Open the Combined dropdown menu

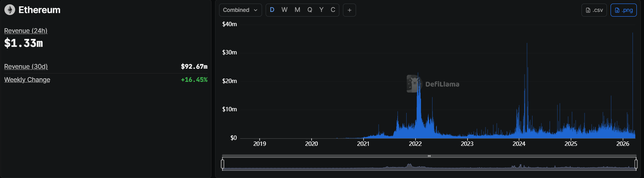tap(240, 10)
